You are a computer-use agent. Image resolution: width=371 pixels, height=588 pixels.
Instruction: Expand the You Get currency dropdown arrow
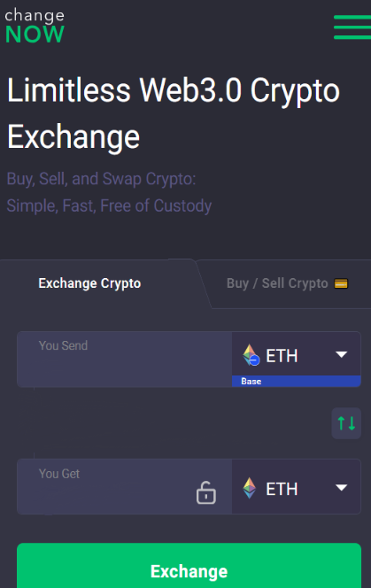[342, 488]
